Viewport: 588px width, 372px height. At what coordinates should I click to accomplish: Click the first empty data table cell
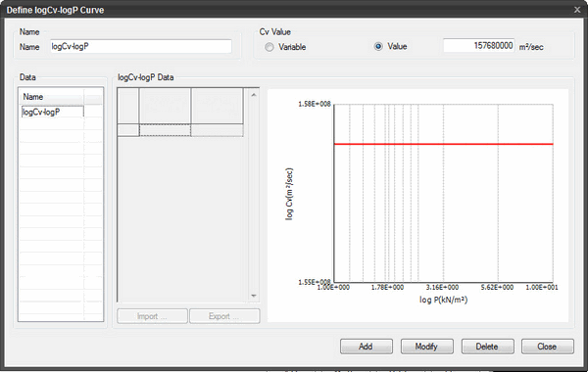click(x=165, y=130)
